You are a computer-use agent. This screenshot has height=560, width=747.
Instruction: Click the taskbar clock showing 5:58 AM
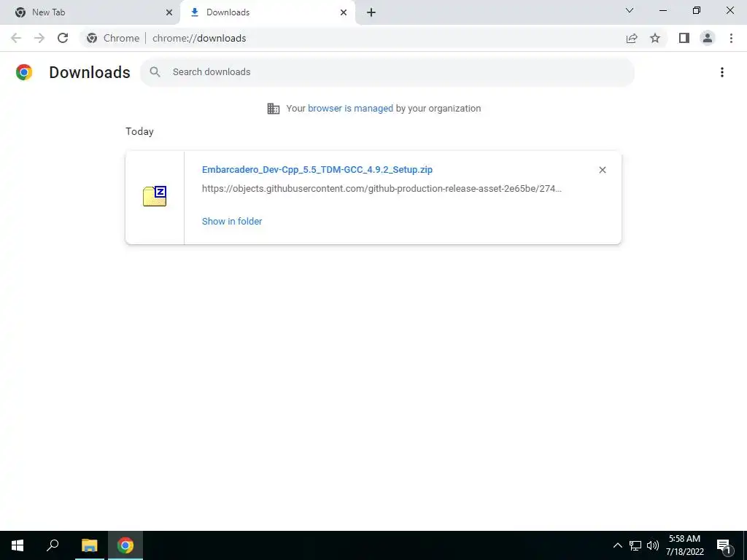click(684, 545)
